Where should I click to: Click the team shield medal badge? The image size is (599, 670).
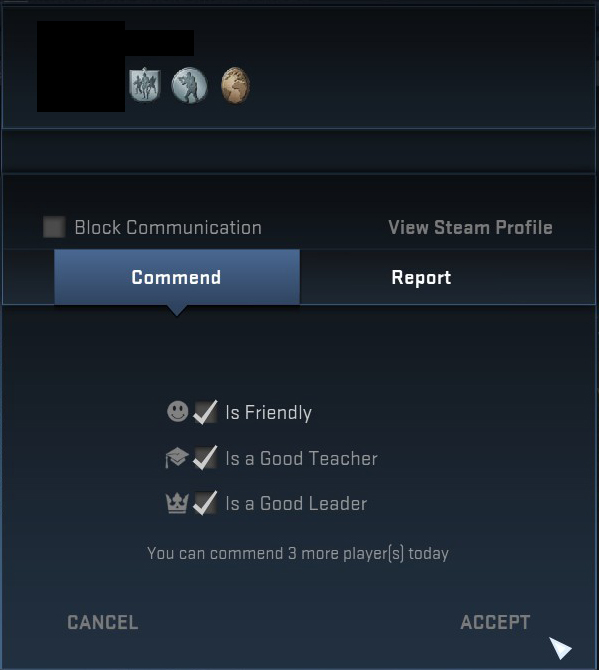pyautogui.click(x=145, y=85)
